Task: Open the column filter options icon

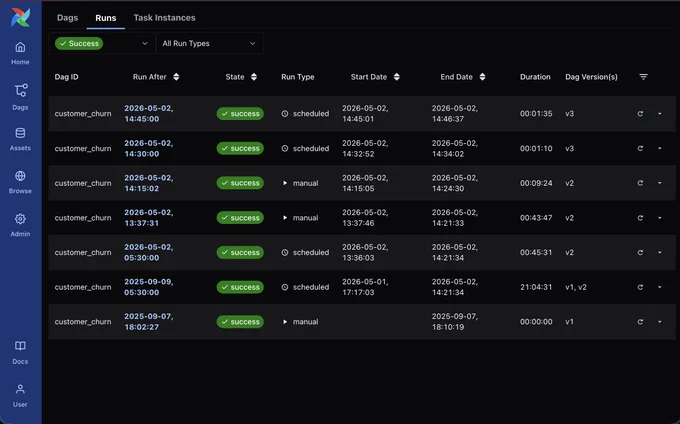Action: click(643, 77)
